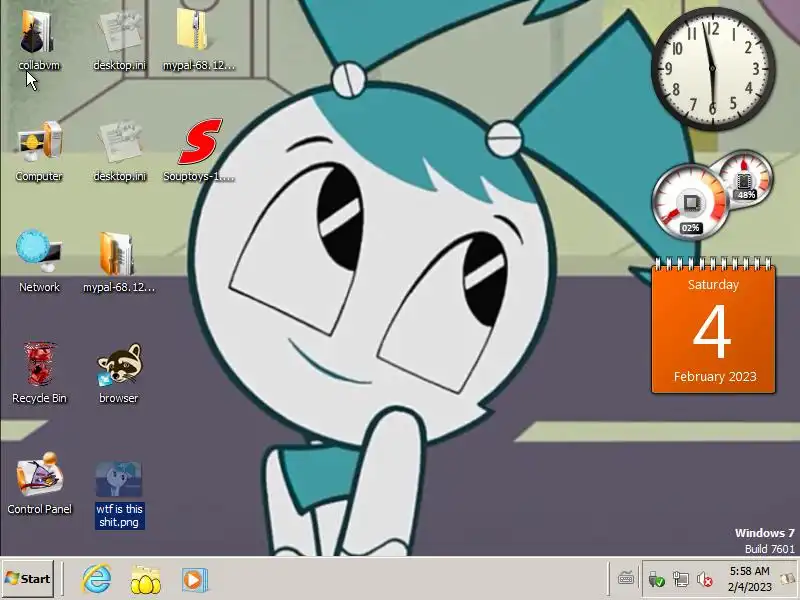Click the show desktop icon right of the tray clock
This screenshot has height=600, width=800.
(x=789, y=579)
